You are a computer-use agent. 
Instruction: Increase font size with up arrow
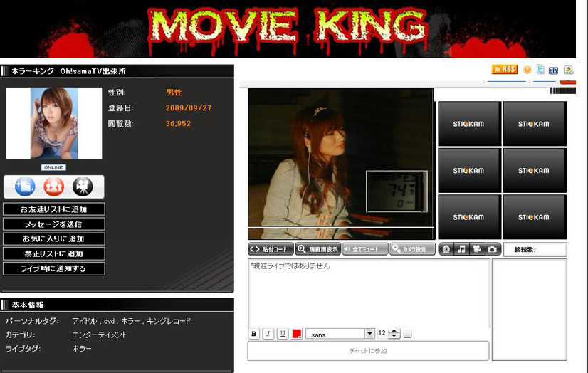[x=394, y=331]
